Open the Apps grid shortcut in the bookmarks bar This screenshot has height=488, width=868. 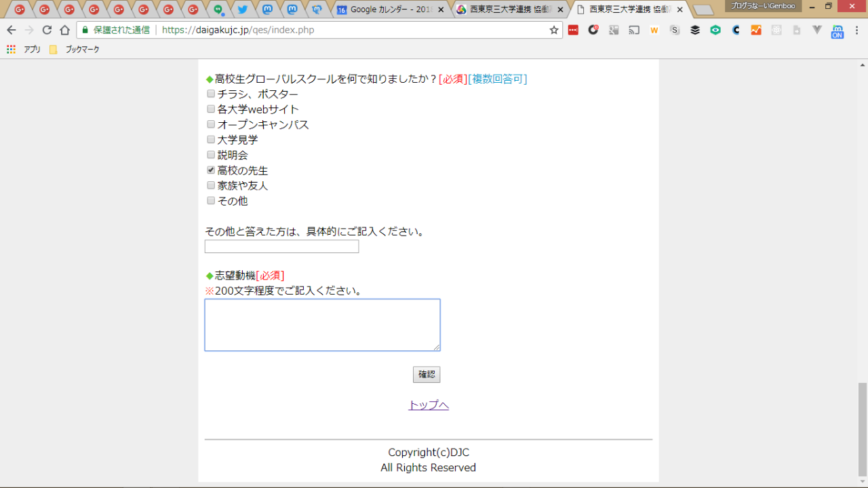11,50
